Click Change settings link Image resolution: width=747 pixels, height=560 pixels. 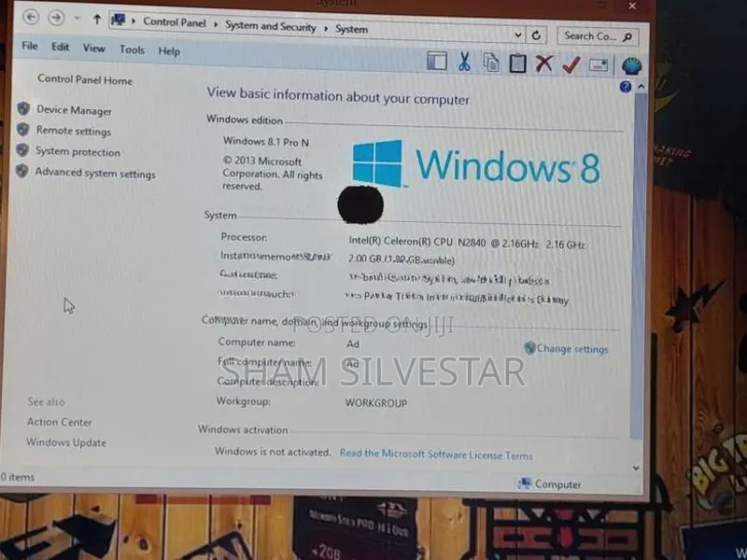point(572,349)
